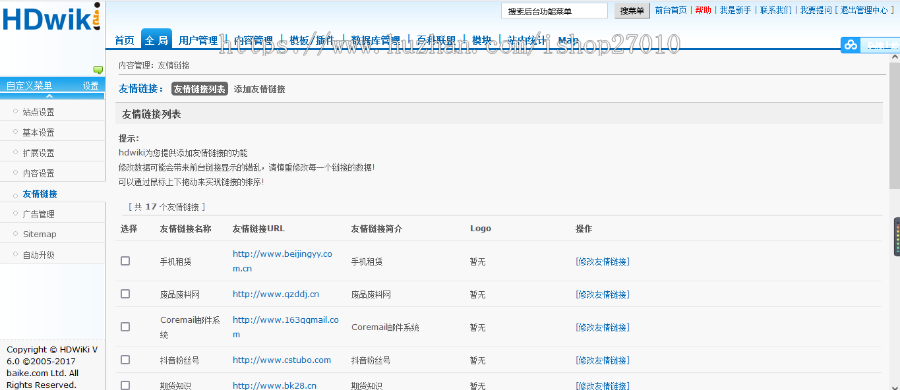Open the 数据库管理 tab
900x390 pixels.
(x=375, y=41)
